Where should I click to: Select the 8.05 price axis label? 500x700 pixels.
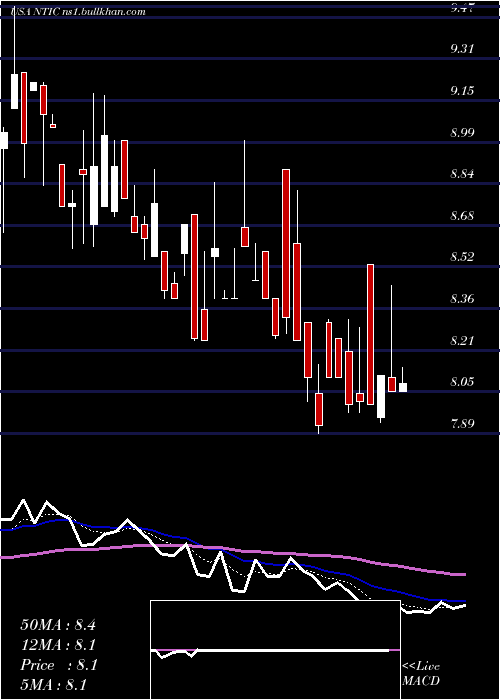[462, 382]
